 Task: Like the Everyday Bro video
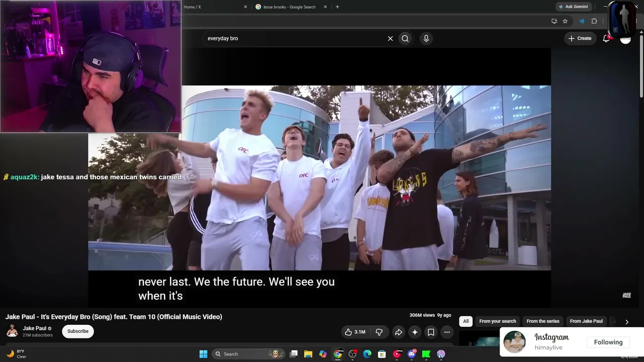[x=355, y=332]
